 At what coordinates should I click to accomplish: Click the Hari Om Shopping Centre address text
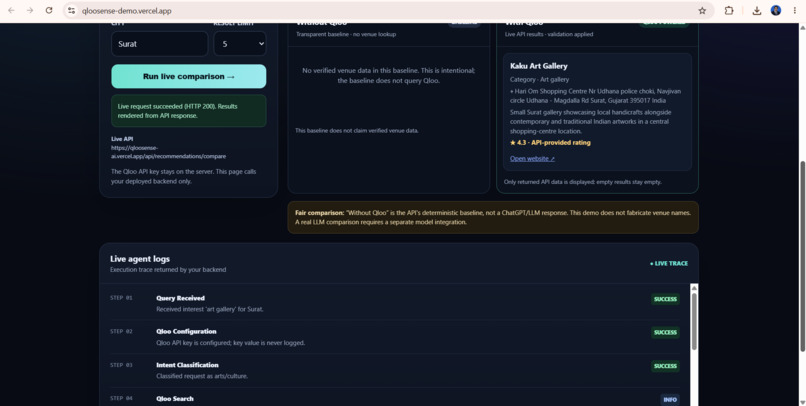tap(595, 96)
